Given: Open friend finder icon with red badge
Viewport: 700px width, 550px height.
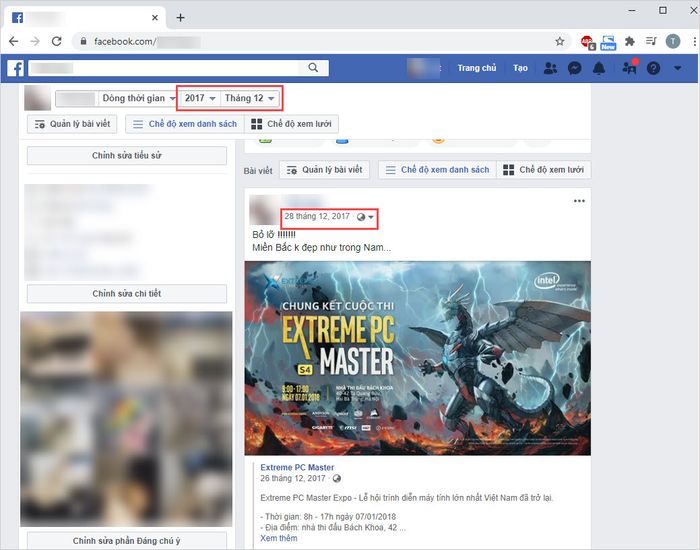Looking at the screenshot, I should 630,67.
